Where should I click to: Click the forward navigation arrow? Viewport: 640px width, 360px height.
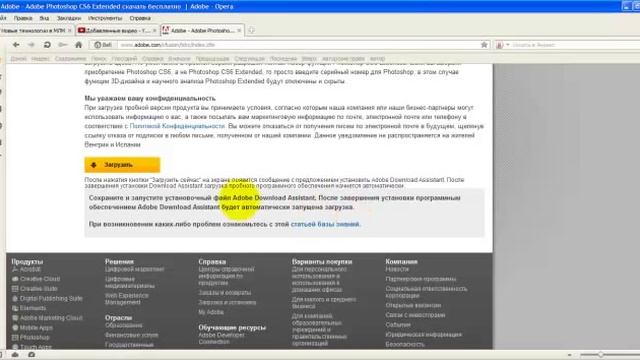point(31,45)
